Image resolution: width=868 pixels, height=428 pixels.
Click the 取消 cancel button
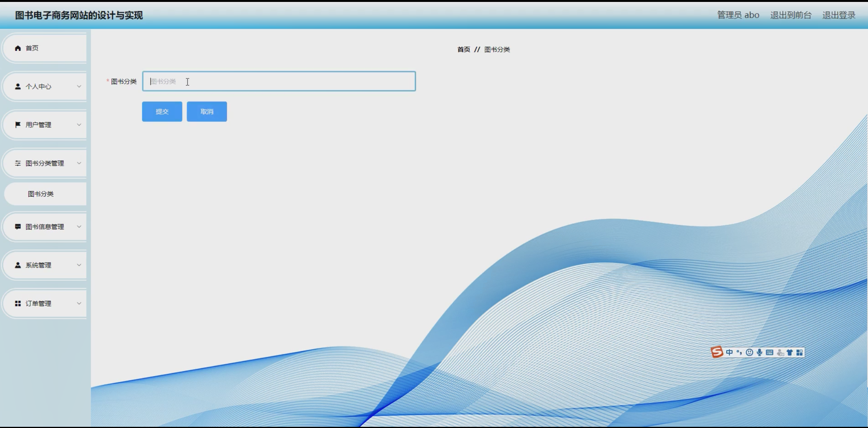coord(207,112)
